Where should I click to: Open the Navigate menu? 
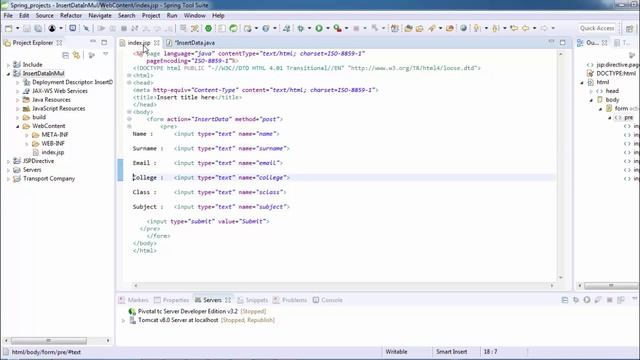click(100, 16)
